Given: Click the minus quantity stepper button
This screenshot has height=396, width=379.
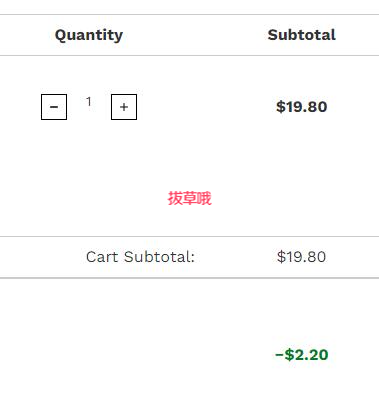Looking at the screenshot, I should [x=54, y=107].
